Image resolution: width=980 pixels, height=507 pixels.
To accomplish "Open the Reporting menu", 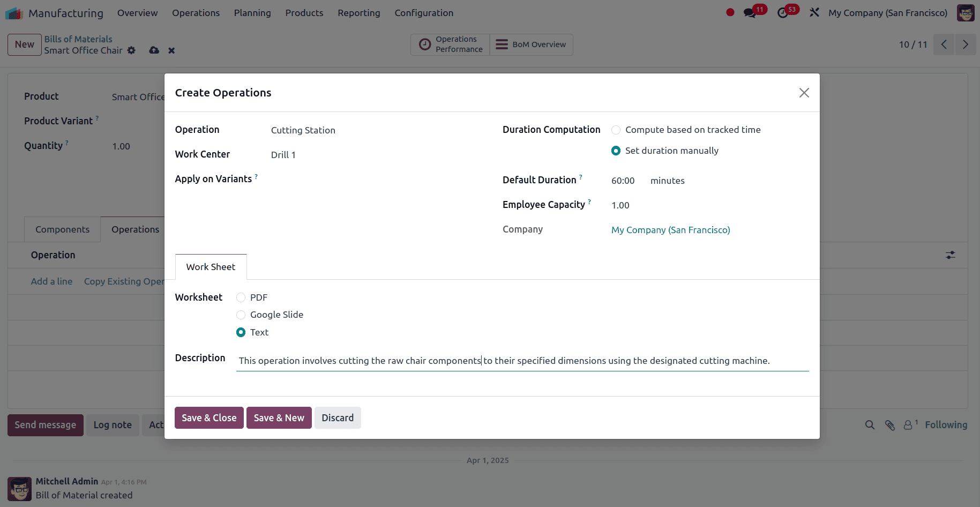I will click(x=358, y=13).
